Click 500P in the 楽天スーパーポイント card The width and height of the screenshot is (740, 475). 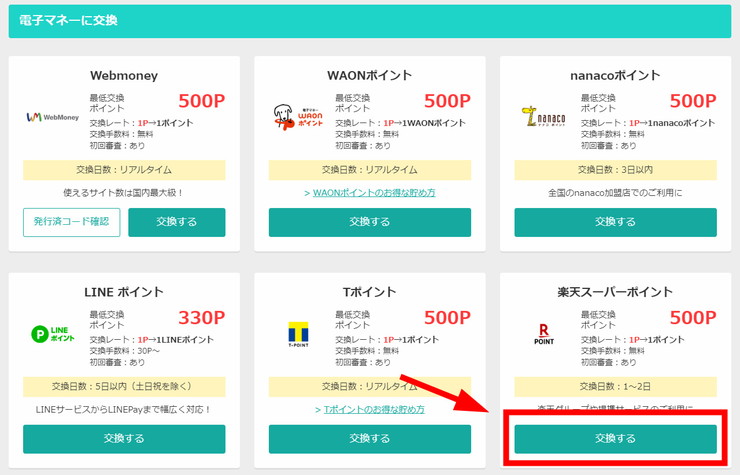pos(693,318)
